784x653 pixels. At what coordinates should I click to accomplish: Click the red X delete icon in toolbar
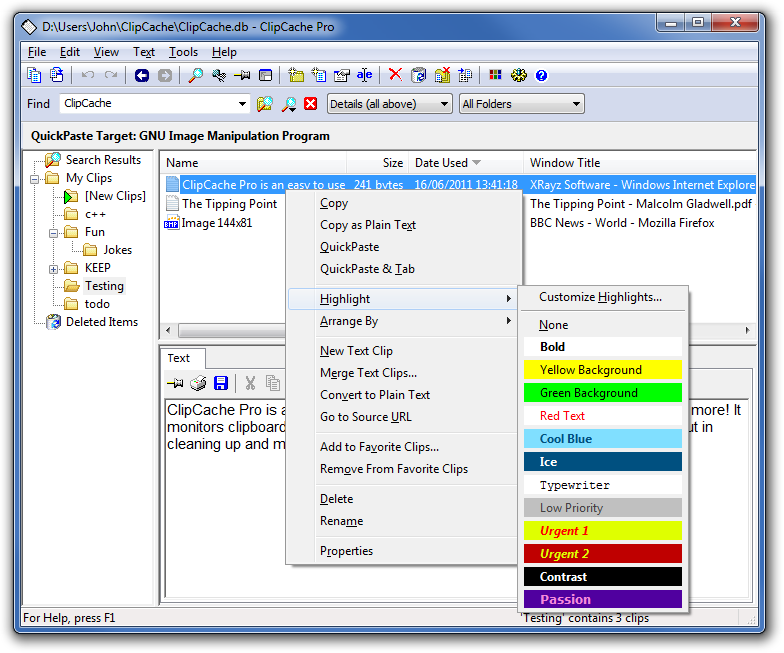click(395, 75)
